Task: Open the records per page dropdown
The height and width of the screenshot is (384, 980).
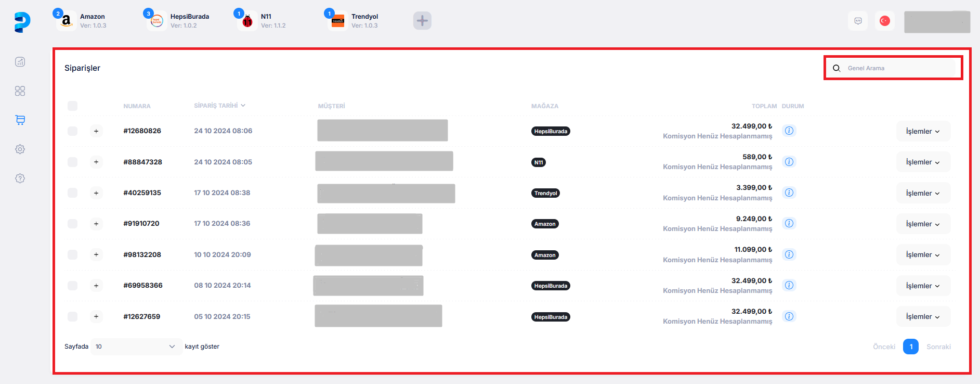Action: 136,347
